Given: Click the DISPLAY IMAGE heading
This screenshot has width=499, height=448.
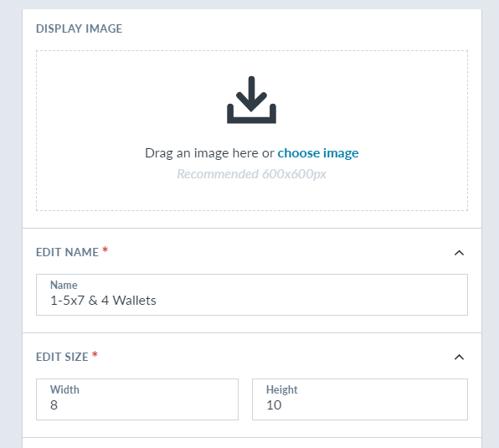Looking at the screenshot, I should click(x=79, y=28).
